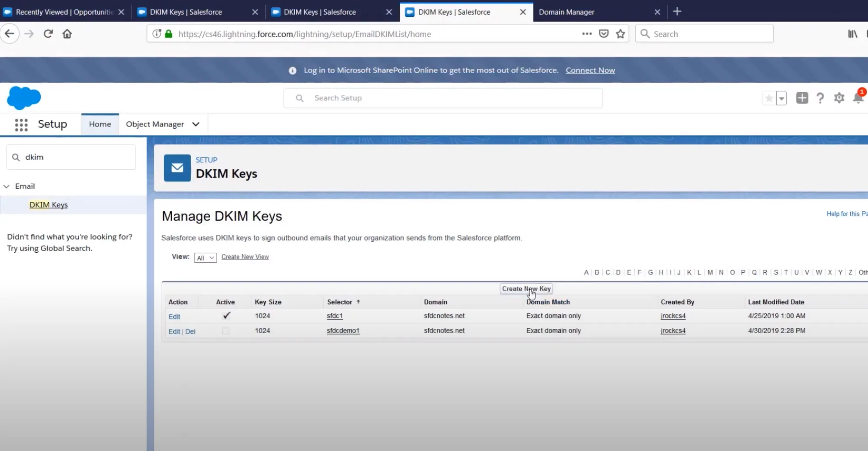The height and width of the screenshot is (451, 868).
Task: Select the Home setup tab
Action: [x=100, y=124]
